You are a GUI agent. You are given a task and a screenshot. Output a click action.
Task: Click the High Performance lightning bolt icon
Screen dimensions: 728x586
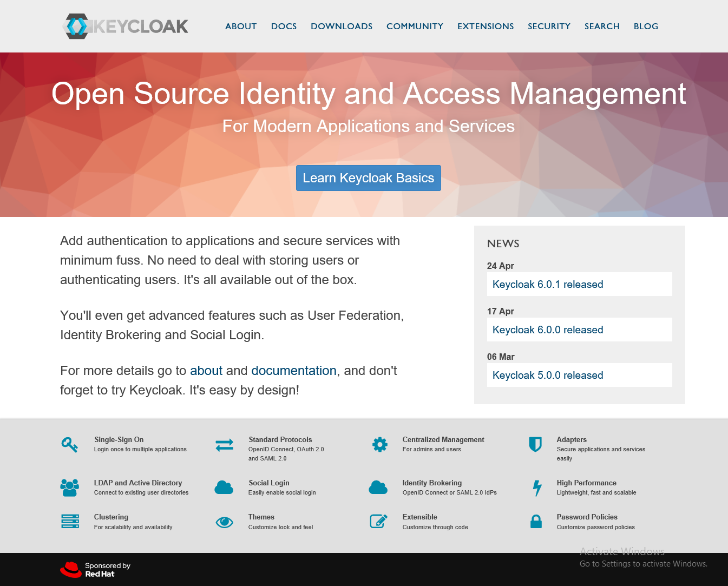pyautogui.click(x=537, y=488)
